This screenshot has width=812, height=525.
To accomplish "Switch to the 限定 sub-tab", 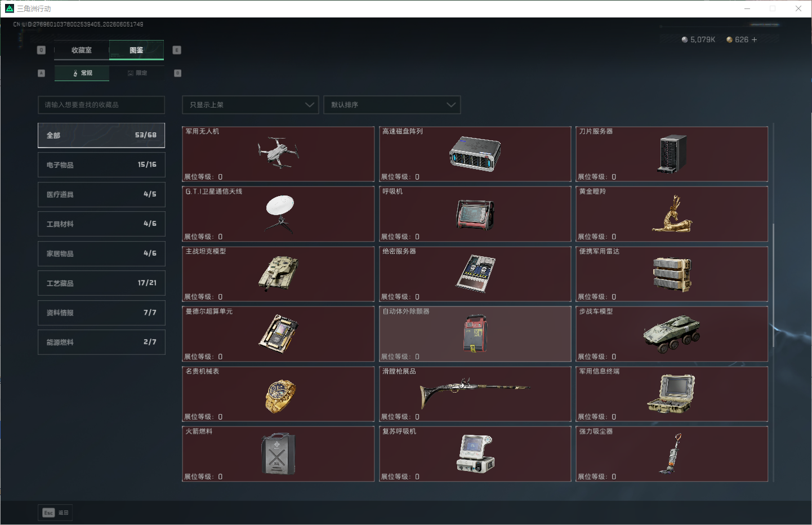I will [x=137, y=73].
